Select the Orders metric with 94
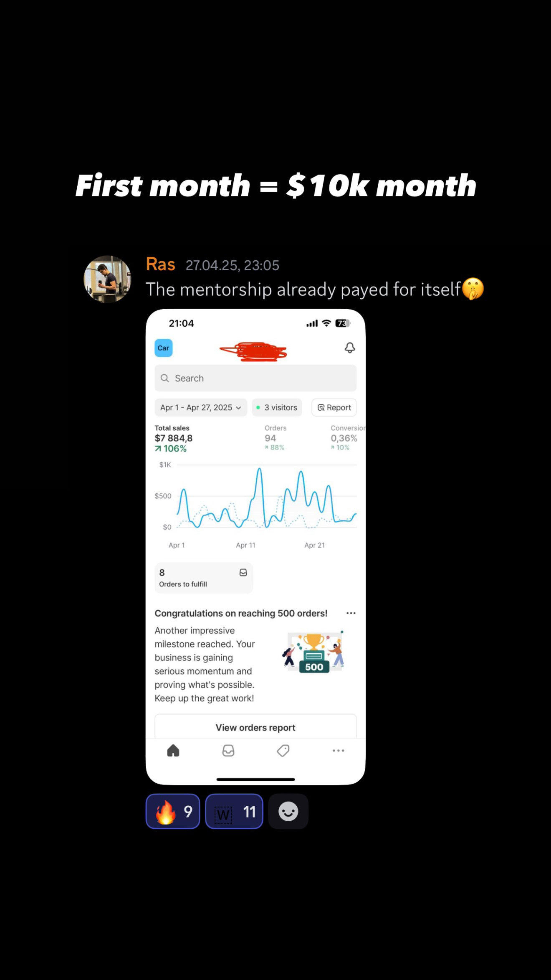This screenshot has width=551, height=980. tap(275, 437)
